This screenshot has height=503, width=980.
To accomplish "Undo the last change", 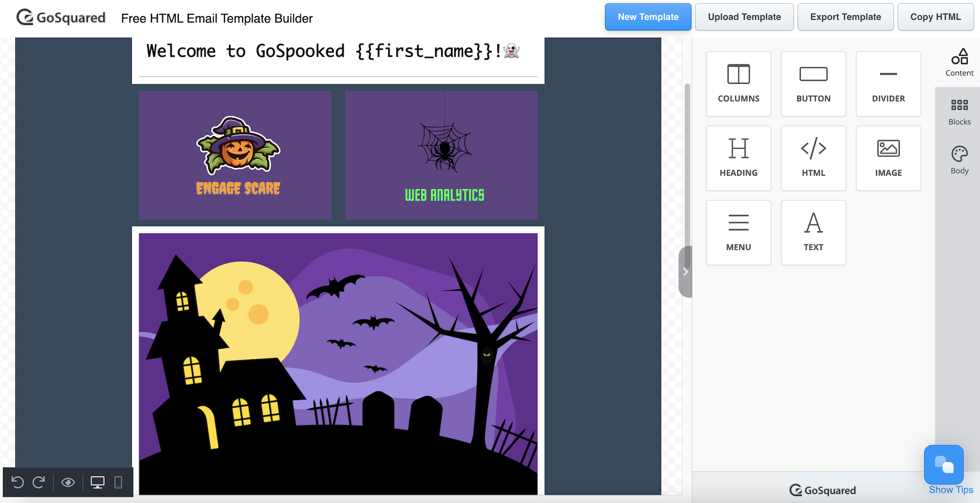I will 18,482.
